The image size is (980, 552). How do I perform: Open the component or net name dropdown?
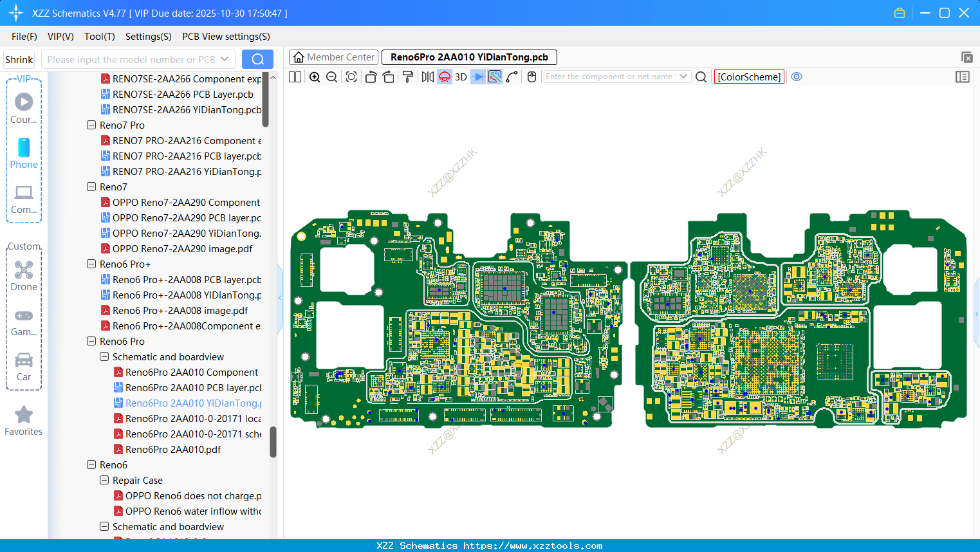coord(683,77)
